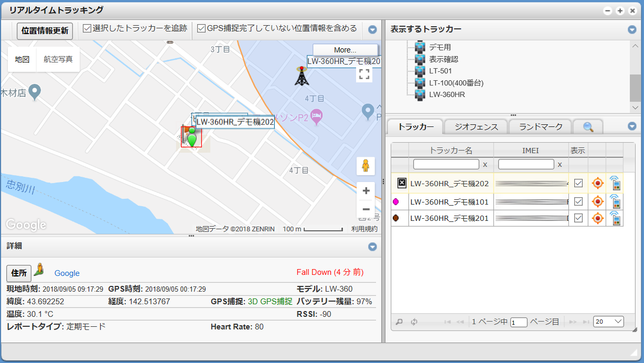644x363 pixels.
Task: Sort by the トラッカー名 column header
Action: coord(451,151)
